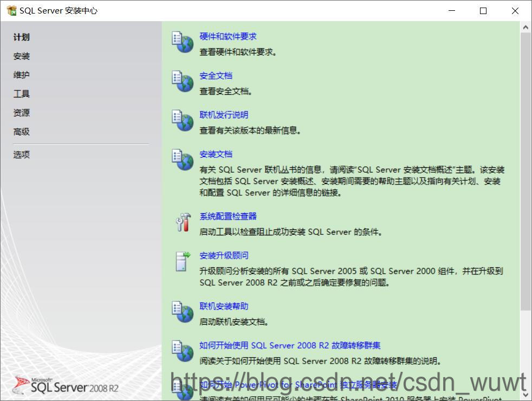532x401 pixels.
Task: Open 如何开始使用 SQL Server 2008 R2 故障转移群集 link
Action: tap(290, 345)
